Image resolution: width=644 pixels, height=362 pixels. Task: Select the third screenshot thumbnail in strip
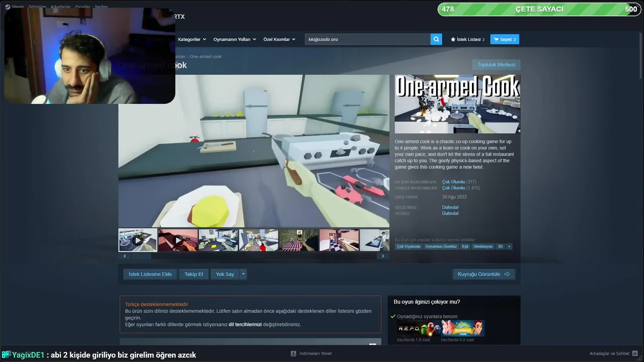pos(218,240)
